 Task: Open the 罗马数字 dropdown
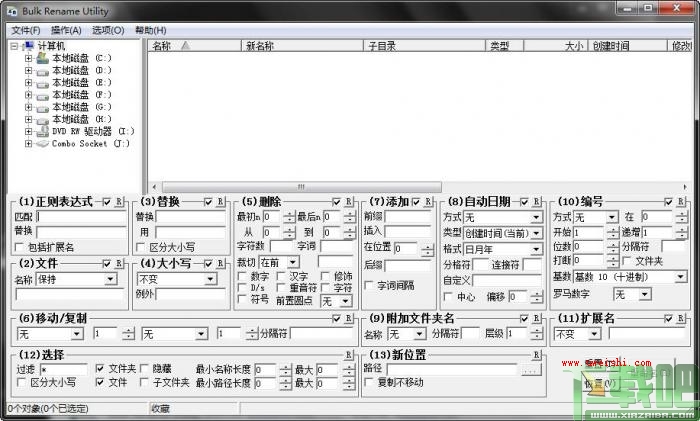pyautogui.click(x=645, y=294)
